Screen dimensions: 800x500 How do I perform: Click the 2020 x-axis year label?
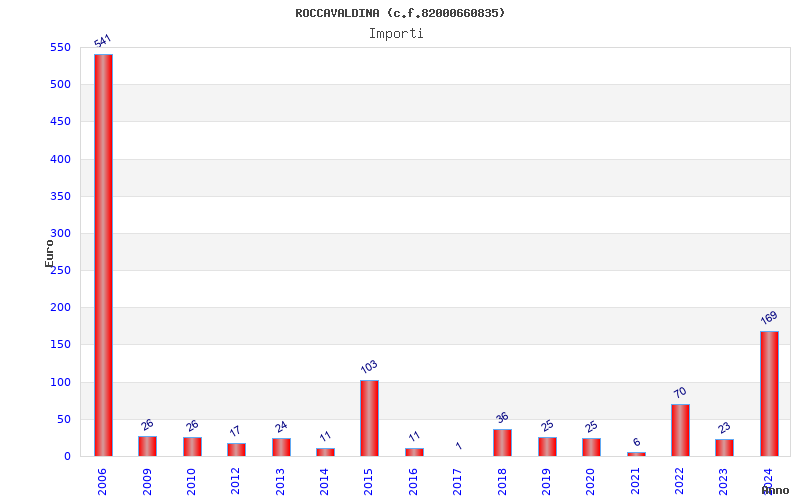(x=590, y=482)
